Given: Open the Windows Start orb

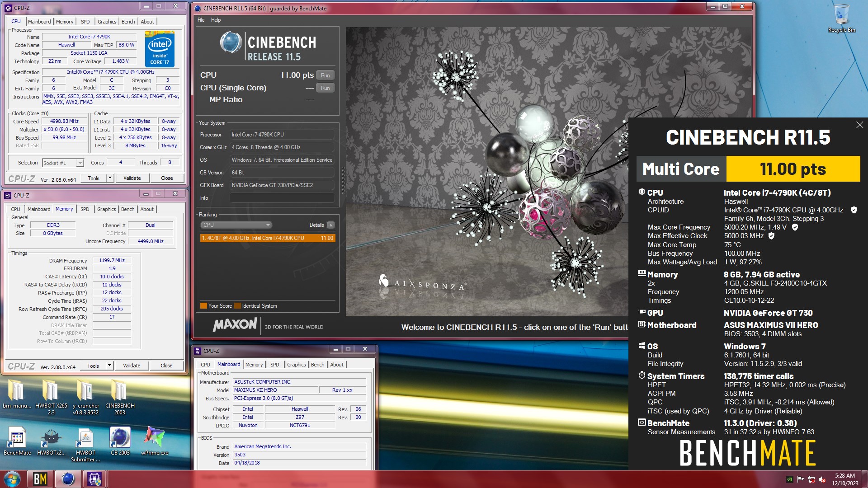Looking at the screenshot, I should click(x=12, y=479).
